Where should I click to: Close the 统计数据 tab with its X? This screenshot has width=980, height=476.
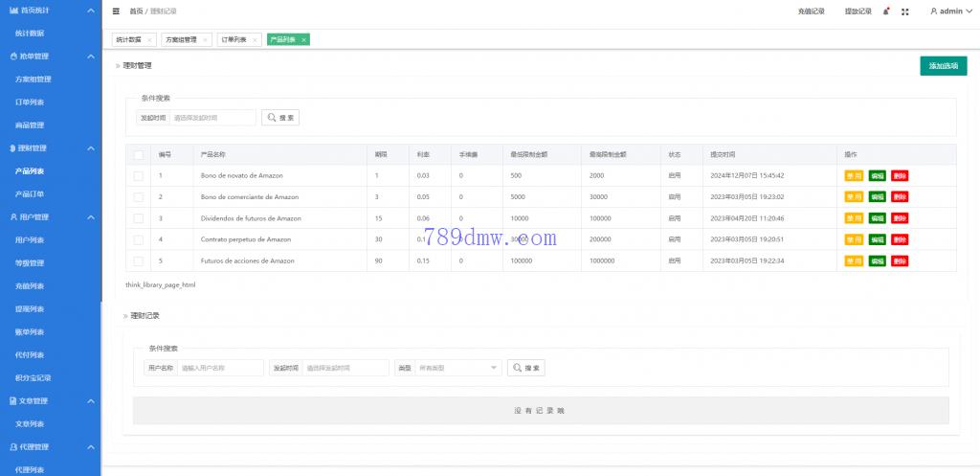[150, 40]
